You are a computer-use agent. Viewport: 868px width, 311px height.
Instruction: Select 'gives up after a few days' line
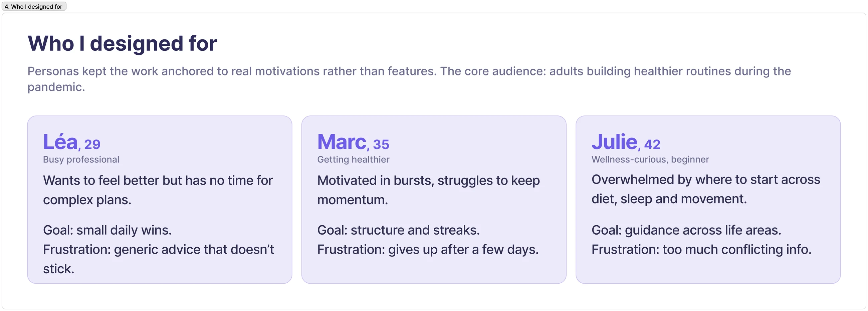pos(428,250)
